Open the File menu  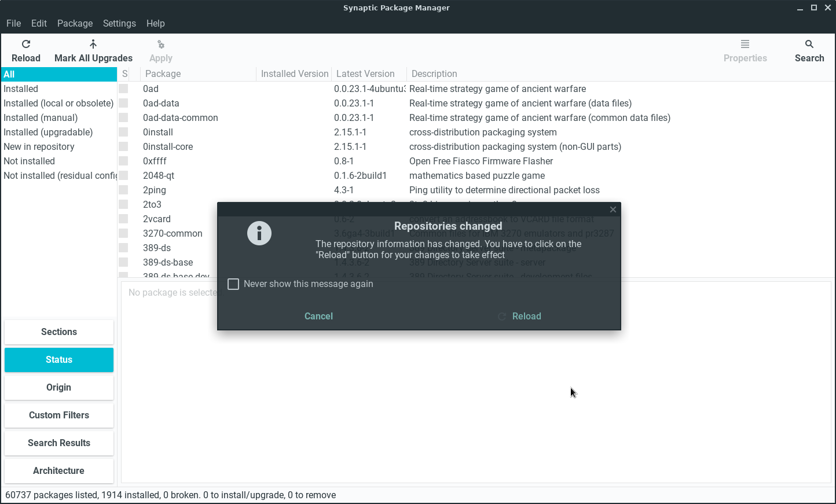tap(13, 23)
